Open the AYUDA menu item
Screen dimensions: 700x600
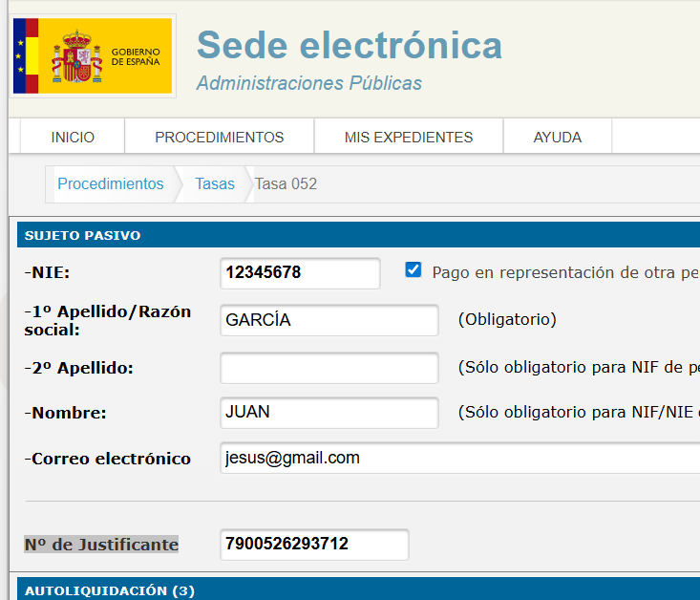558,137
